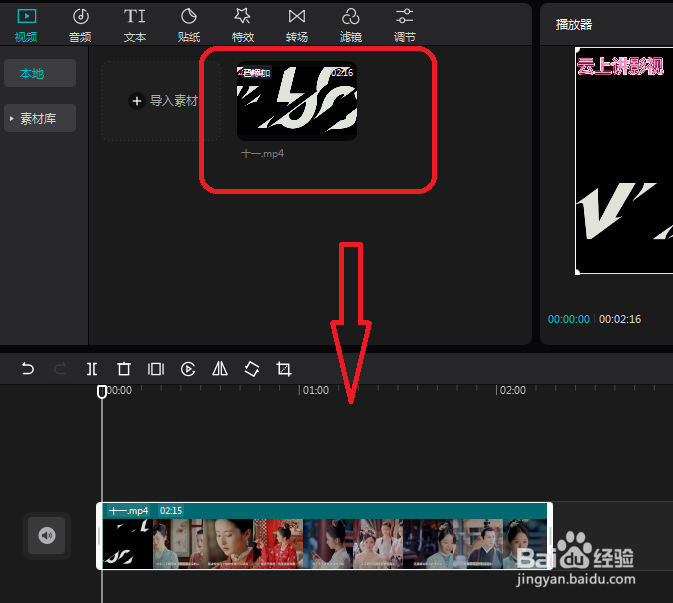Open the 转场 transitions tab

click(x=297, y=25)
